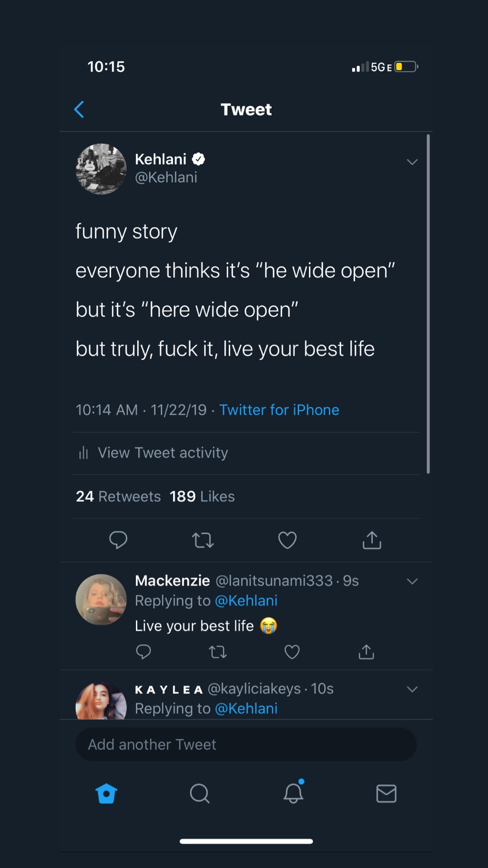Open the Search tab in bottom bar

[199, 794]
